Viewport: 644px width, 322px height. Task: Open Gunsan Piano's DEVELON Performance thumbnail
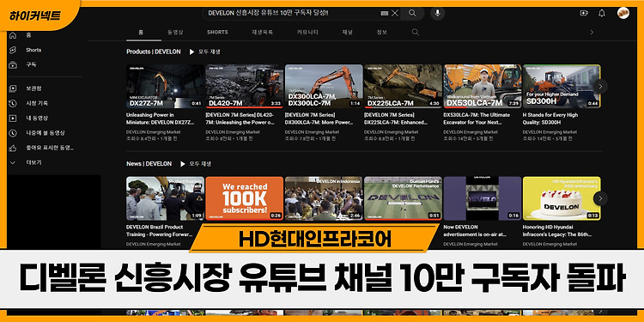403,198
